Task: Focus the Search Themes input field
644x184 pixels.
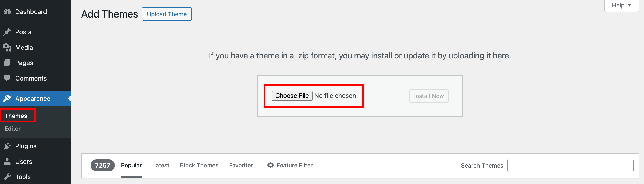Action: pos(570,166)
